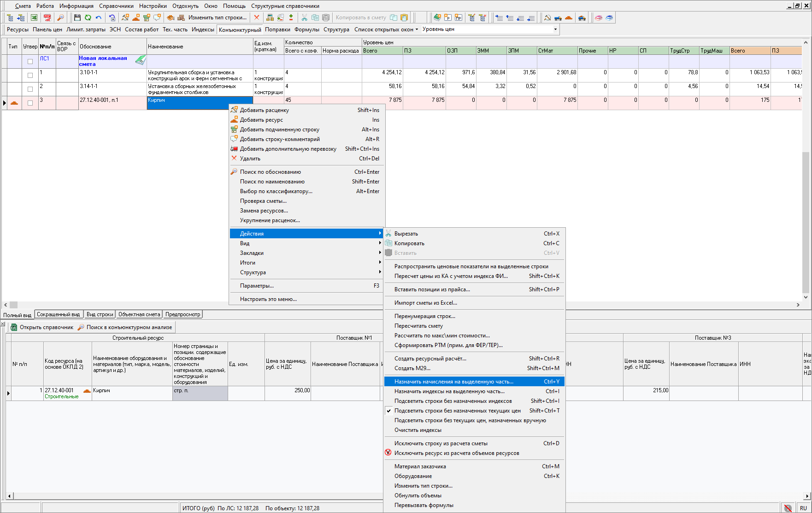Click the PDF export toolbar icon
The width and height of the screenshot is (812, 513).
(x=47, y=18)
